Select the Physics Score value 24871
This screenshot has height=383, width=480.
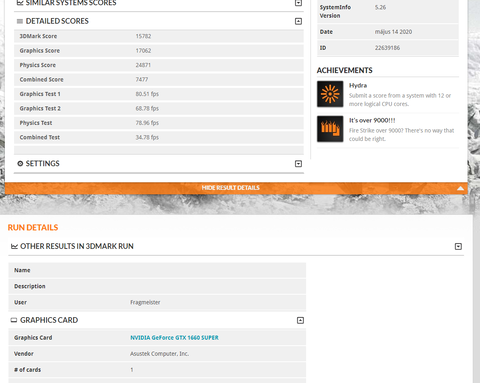(x=143, y=65)
